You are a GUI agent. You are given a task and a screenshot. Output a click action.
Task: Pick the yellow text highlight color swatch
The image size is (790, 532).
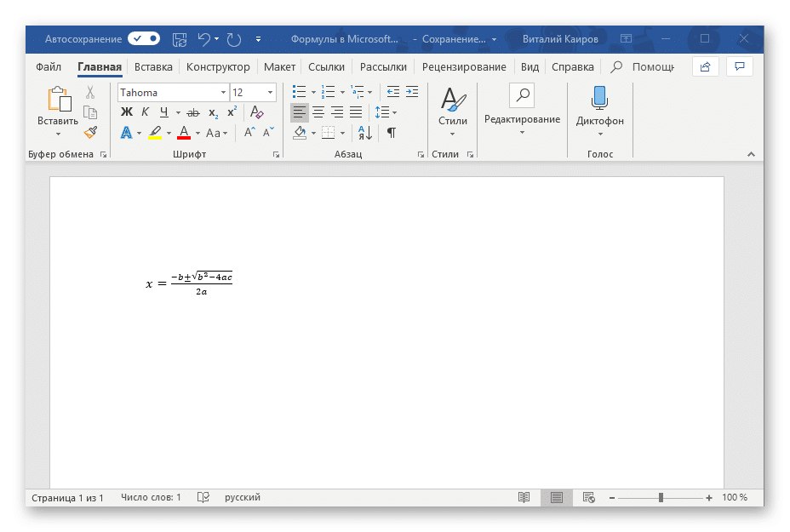pos(155,138)
